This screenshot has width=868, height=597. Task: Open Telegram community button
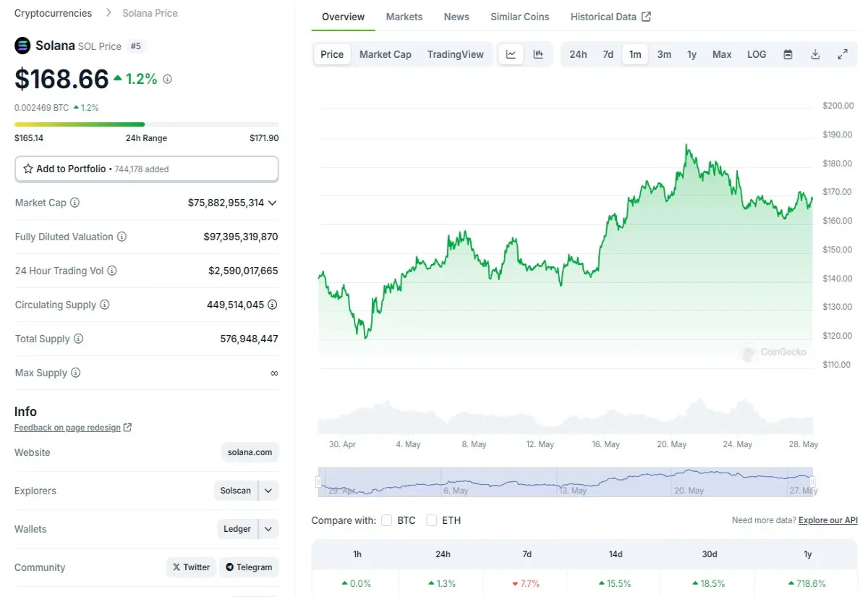(249, 567)
